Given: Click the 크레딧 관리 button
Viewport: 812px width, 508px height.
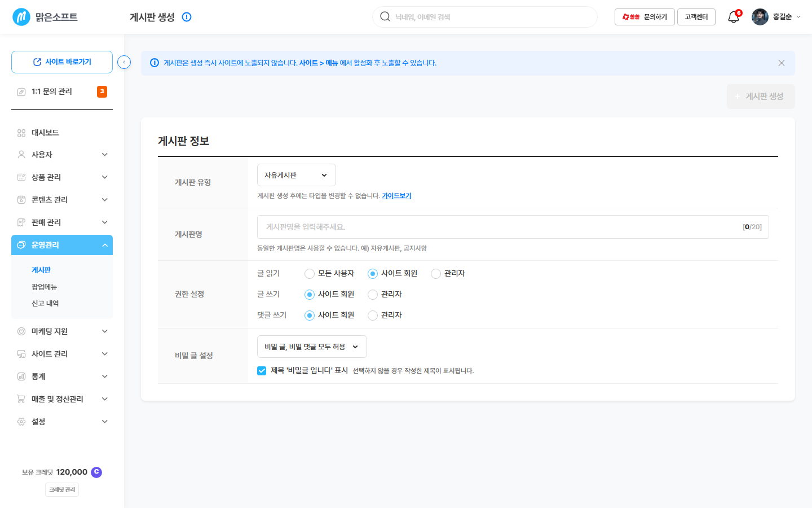Looking at the screenshot, I should (62, 490).
